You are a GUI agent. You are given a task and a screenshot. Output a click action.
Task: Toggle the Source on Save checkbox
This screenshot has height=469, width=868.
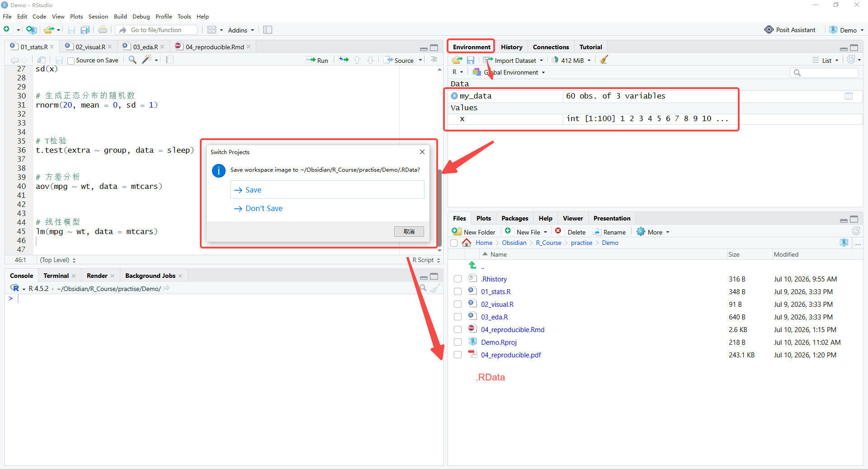pos(71,61)
